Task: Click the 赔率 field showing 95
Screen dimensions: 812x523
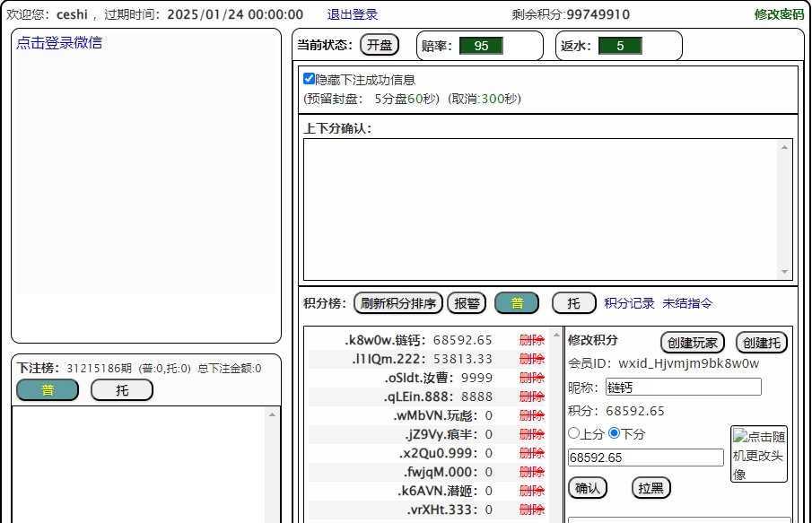Action: coord(481,46)
